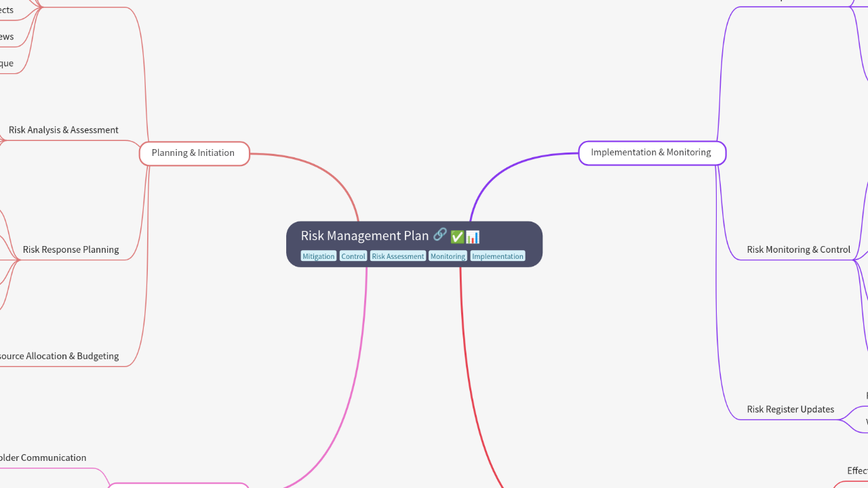This screenshot has height=488, width=868.
Task: Select the Risk Response Planning node
Action: (71, 249)
